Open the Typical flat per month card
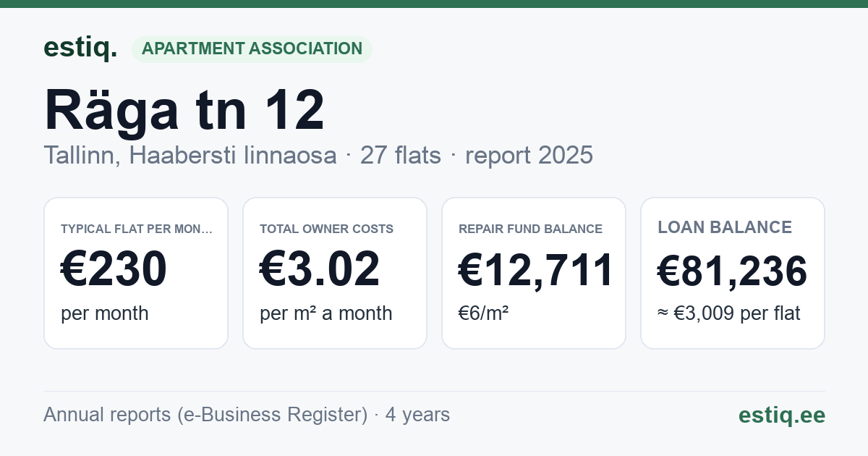 pos(136,273)
